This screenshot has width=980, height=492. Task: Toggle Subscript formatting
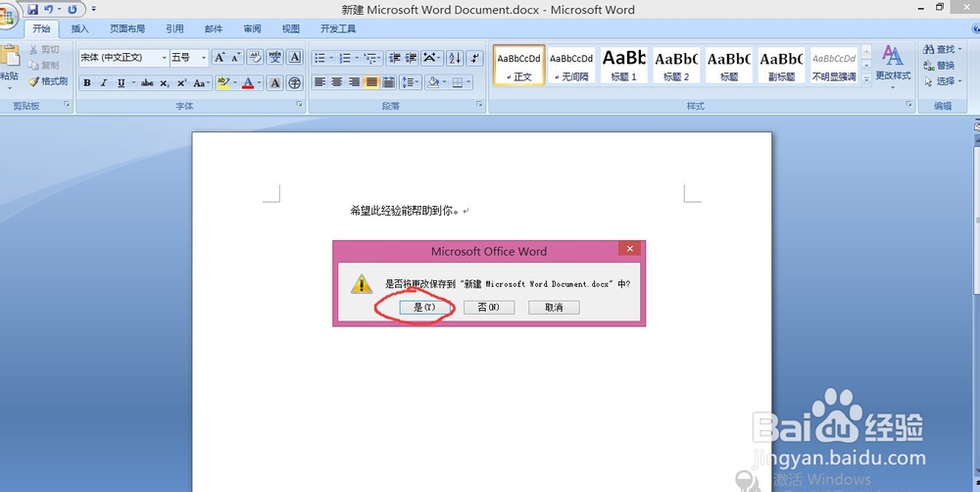(x=164, y=82)
